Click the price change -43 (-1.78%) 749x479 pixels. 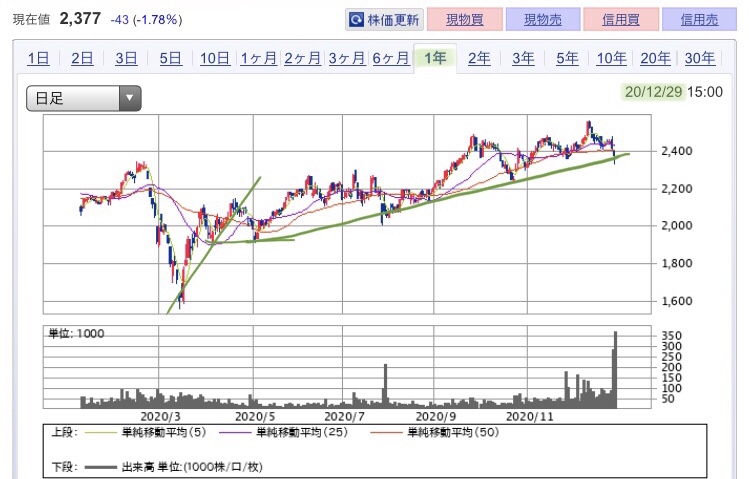tap(146, 20)
